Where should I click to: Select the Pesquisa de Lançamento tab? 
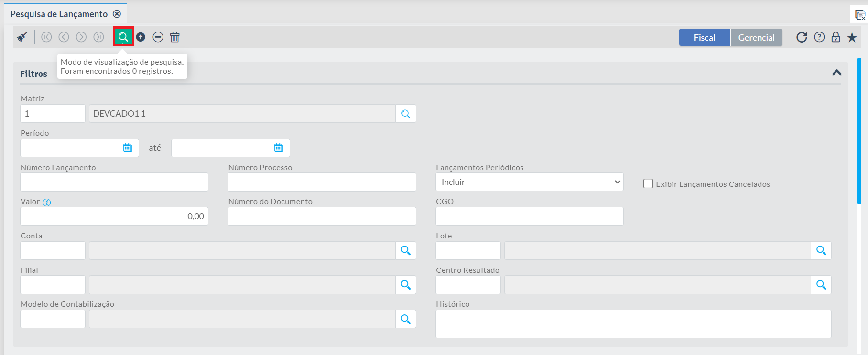[59, 14]
